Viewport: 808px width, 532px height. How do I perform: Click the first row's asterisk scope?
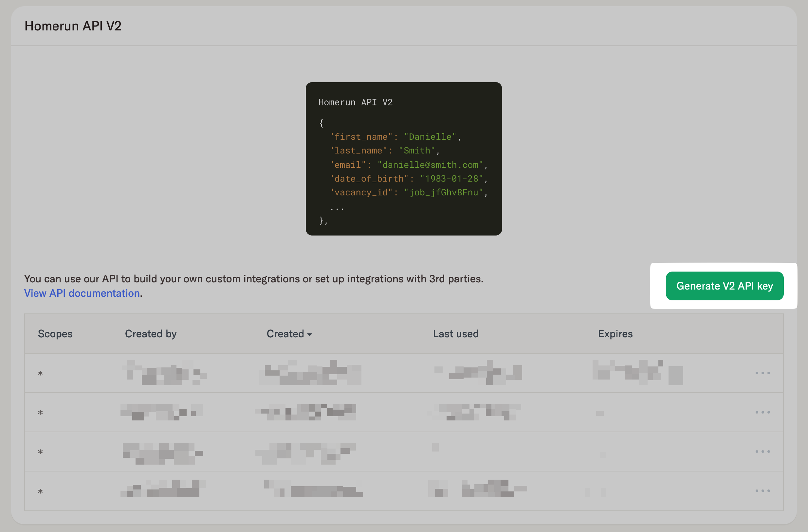pos(40,374)
